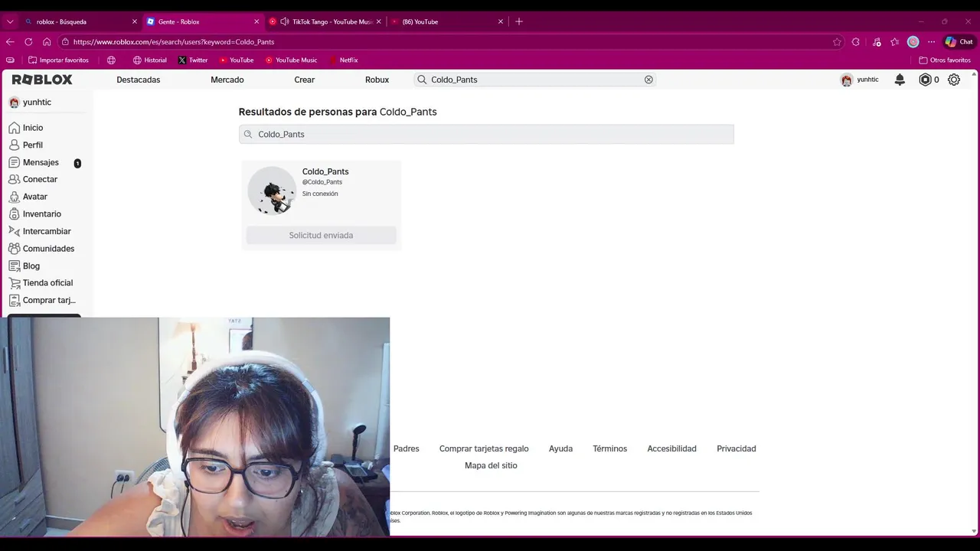Screen dimensions: 980x551
Task: Open the Accesibilidad footer link
Action: pyautogui.click(x=671, y=448)
